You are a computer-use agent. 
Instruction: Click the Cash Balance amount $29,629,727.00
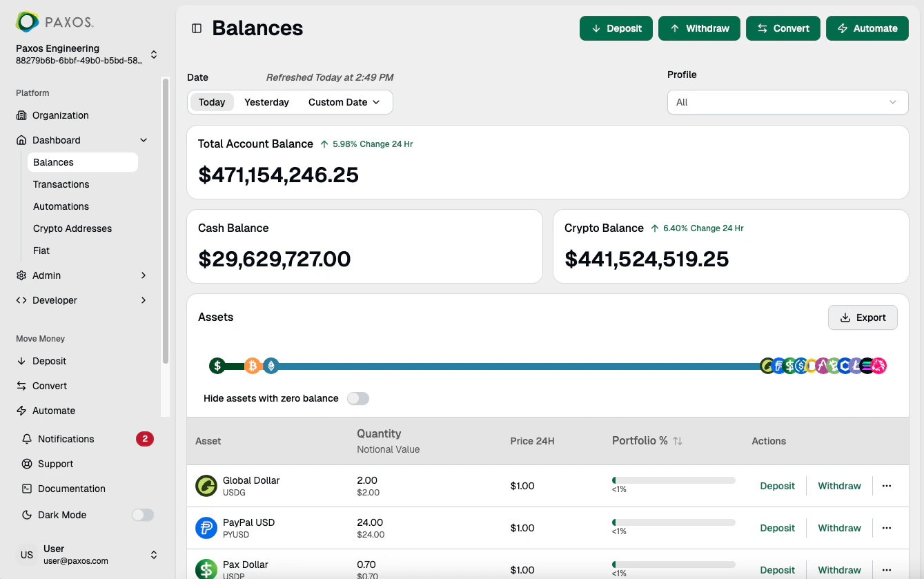coord(275,259)
